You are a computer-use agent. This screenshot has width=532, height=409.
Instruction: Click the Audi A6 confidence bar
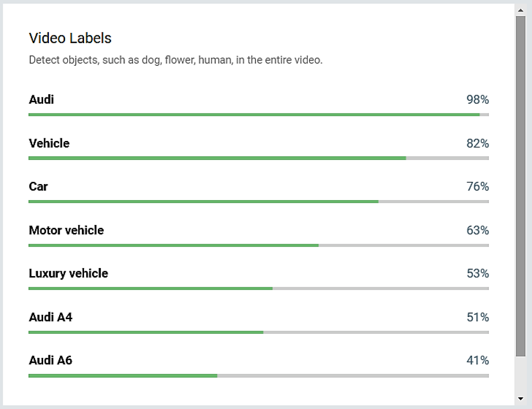click(x=258, y=376)
